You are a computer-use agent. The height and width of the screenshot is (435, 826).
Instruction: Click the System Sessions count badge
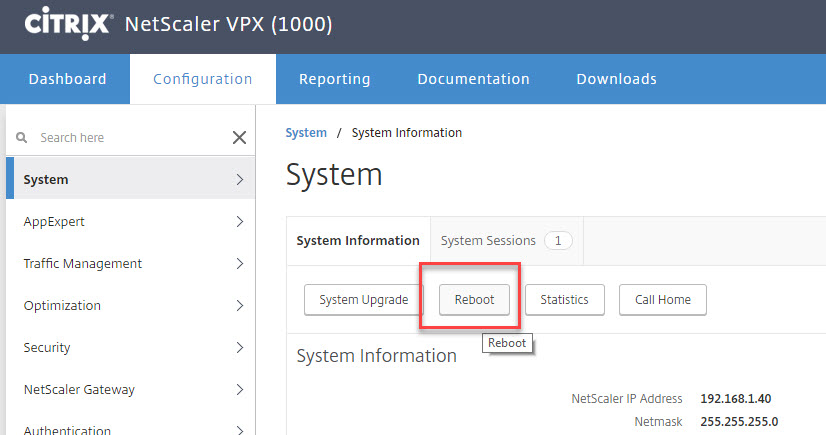[558, 241]
